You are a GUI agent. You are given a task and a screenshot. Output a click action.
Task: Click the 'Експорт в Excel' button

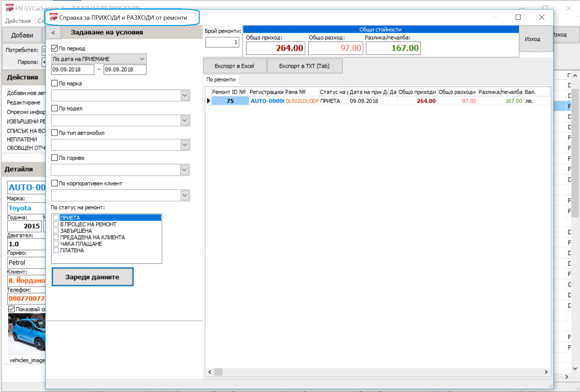coord(235,66)
